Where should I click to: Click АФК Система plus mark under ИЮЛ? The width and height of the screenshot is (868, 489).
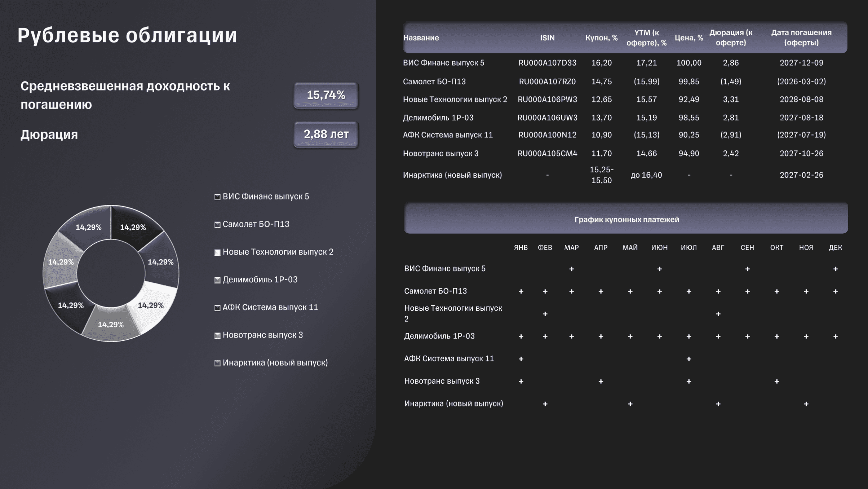(x=688, y=359)
